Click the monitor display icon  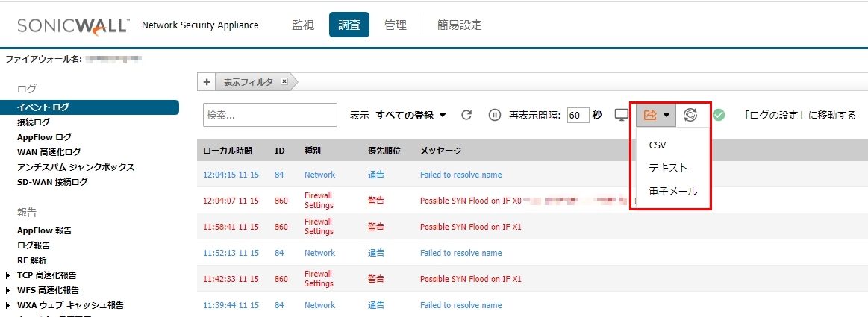(621, 115)
